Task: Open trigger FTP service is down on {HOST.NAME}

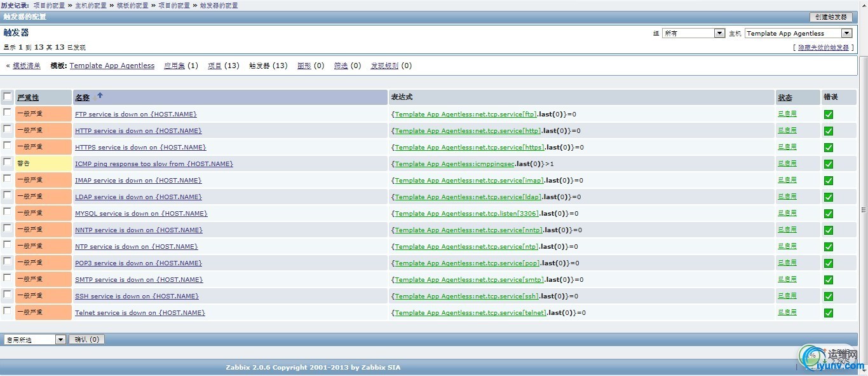Action: pos(135,115)
